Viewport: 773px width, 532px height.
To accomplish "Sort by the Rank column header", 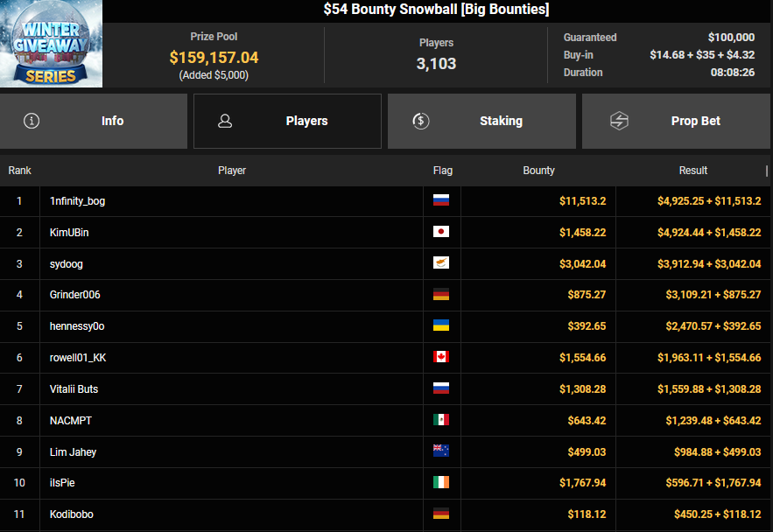I will pyautogui.click(x=19, y=171).
